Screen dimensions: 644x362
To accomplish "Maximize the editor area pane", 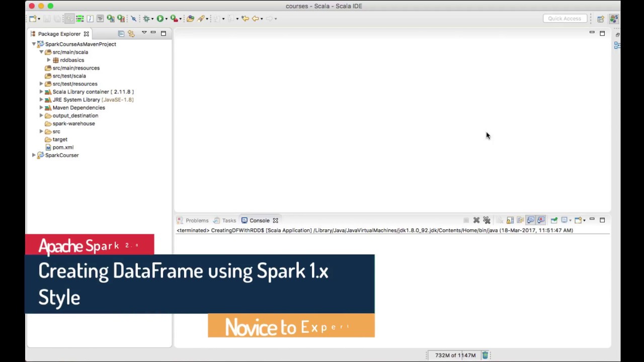I will pyautogui.click(x=602, y=33).
